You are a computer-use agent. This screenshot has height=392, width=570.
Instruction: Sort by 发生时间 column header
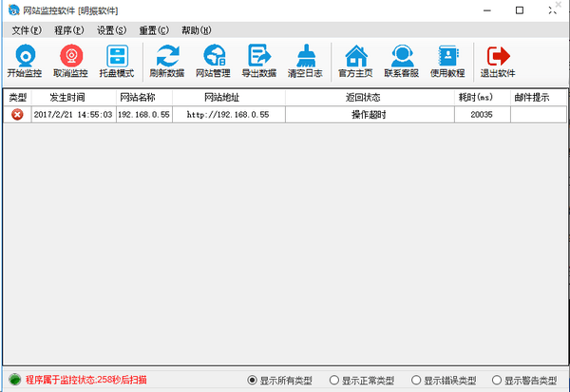tap(73, 97)
